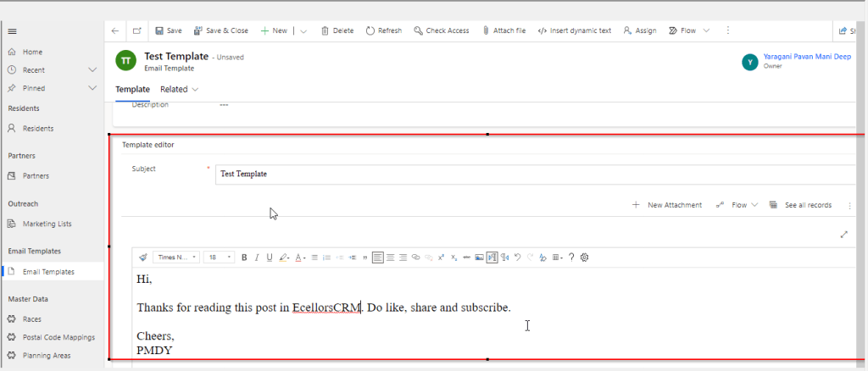Viewport: 868px width, 371px height.
Task: Toggle bold formatting in the editor
Action: pyautogui.click(x=244, y=257)
